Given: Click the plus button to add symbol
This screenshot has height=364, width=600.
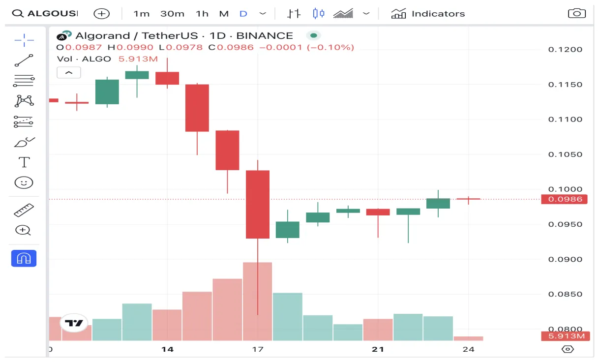Looking at the screenshot, I should 101,13.
